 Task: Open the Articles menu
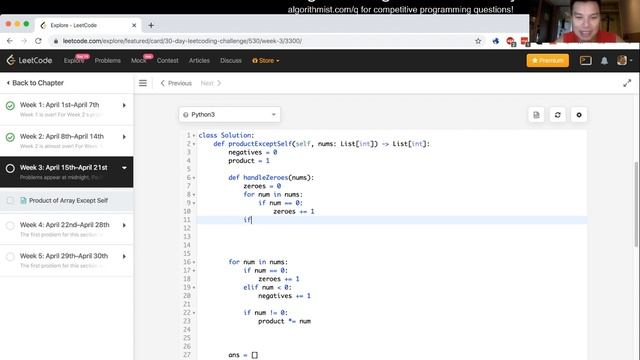click(x=199, y=60)
